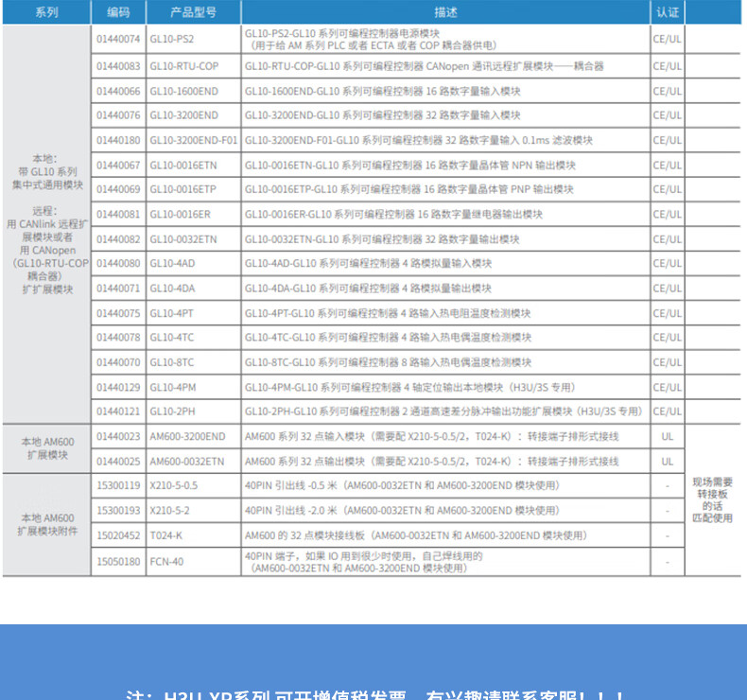The image size is (747, 700).
Task: Select code cell 01440080
Action: (118, 264)
